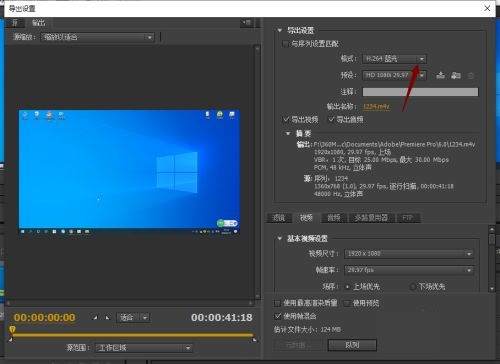Image resolution: width=500 pixels, height=364 pixels.
Task: Open the 源范围 工作区域 dropdown
Action: pyautogui.click(x=144, y=348)
